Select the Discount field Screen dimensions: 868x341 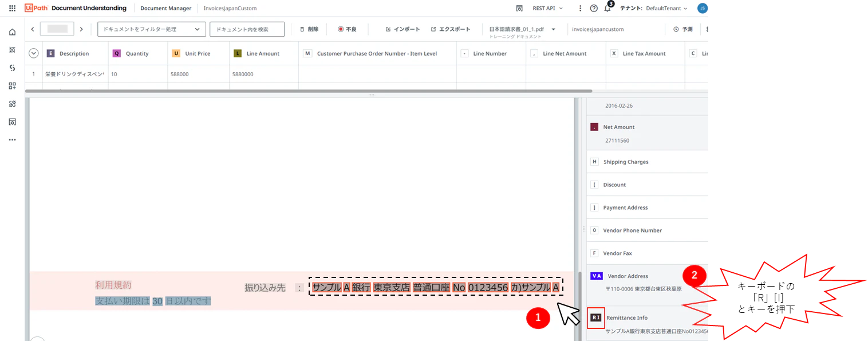(647, 185)
